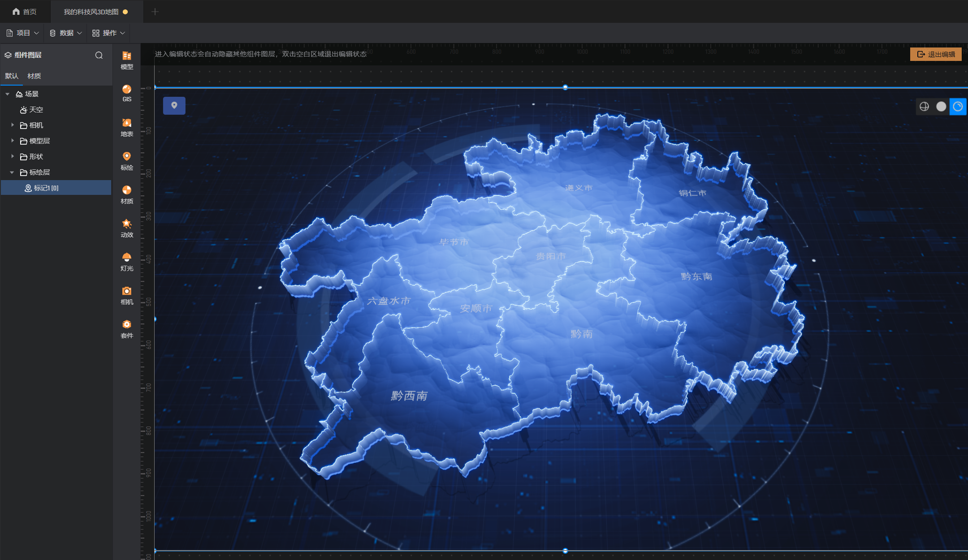Switch to the 材质 tab
The height and width of the screenshot is (560, 968).
(34, 76)
